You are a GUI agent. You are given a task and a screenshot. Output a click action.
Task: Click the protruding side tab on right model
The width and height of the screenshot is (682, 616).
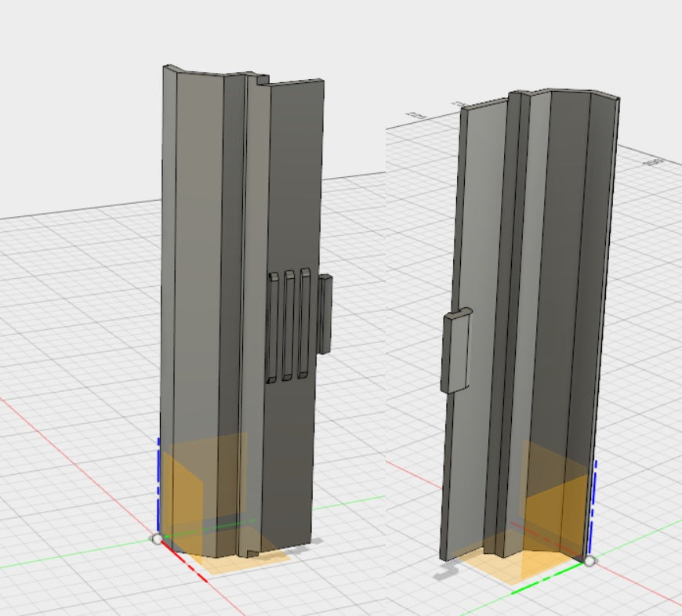tap(455, 350)
